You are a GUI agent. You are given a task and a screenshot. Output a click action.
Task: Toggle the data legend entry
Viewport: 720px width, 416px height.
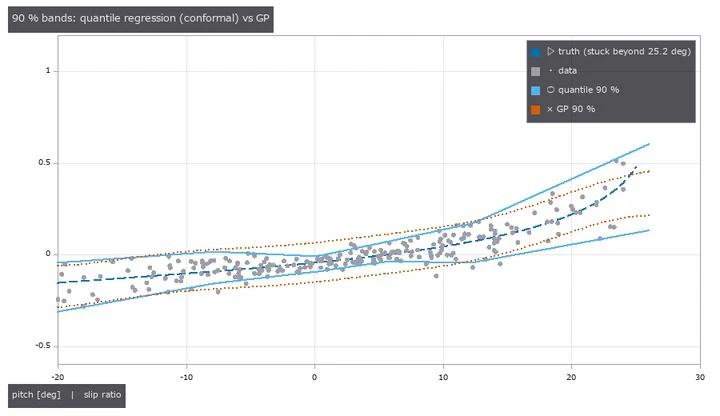[554, 71]
